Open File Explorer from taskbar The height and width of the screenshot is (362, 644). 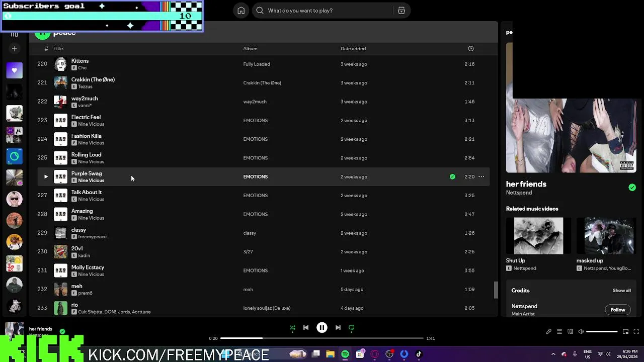coord(331,354)
